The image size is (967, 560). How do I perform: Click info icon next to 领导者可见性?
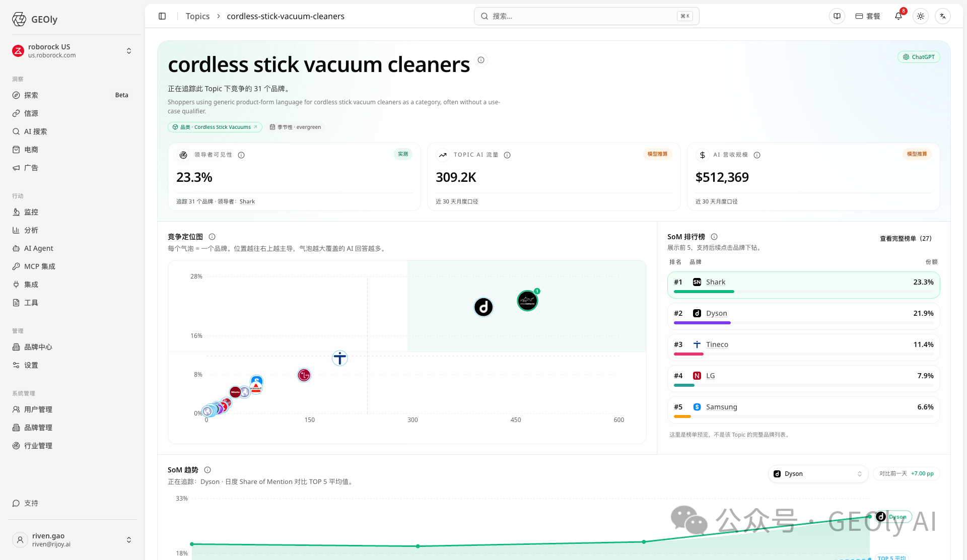(241, 155)
